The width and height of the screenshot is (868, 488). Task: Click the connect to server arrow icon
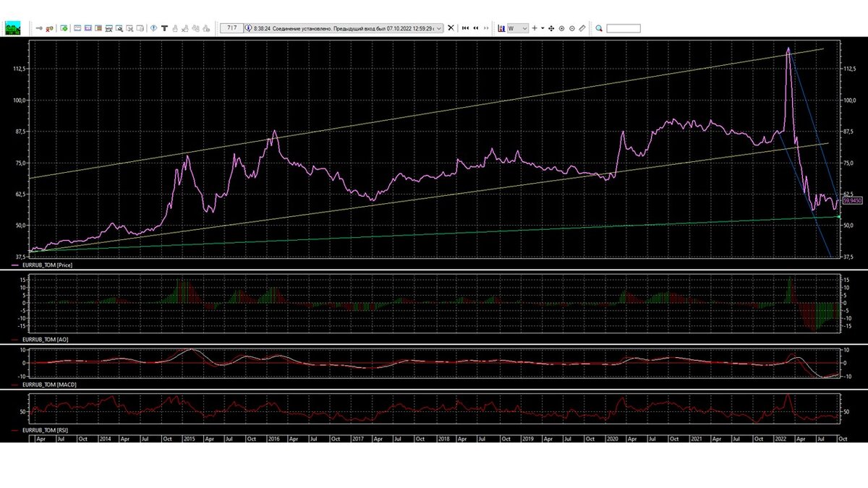point(39,28)
